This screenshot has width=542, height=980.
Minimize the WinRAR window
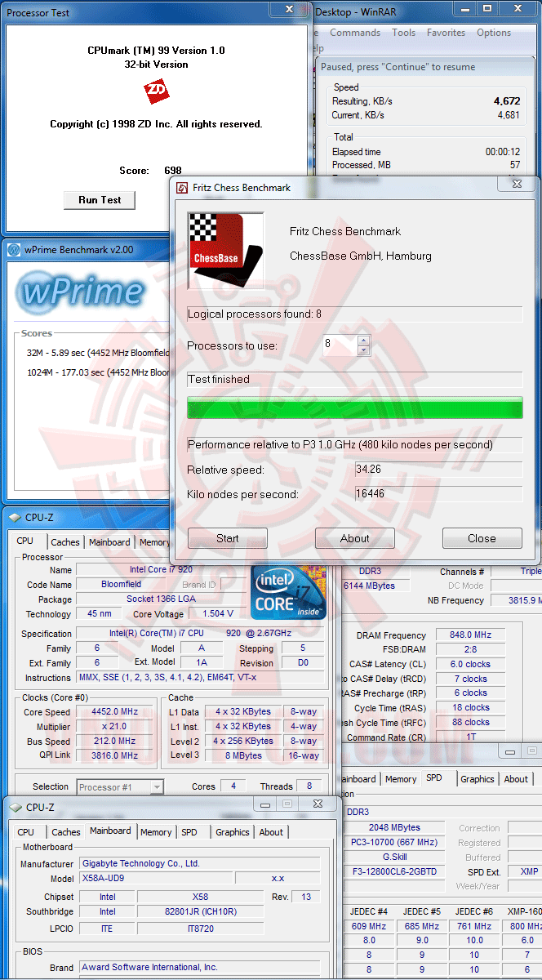pos(464,8)
